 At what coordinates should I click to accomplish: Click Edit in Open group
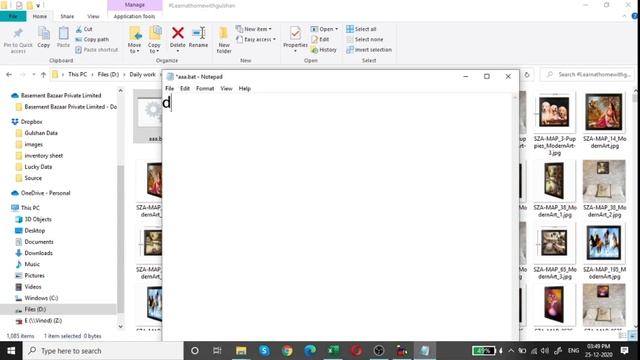click(x=320, y=39)
